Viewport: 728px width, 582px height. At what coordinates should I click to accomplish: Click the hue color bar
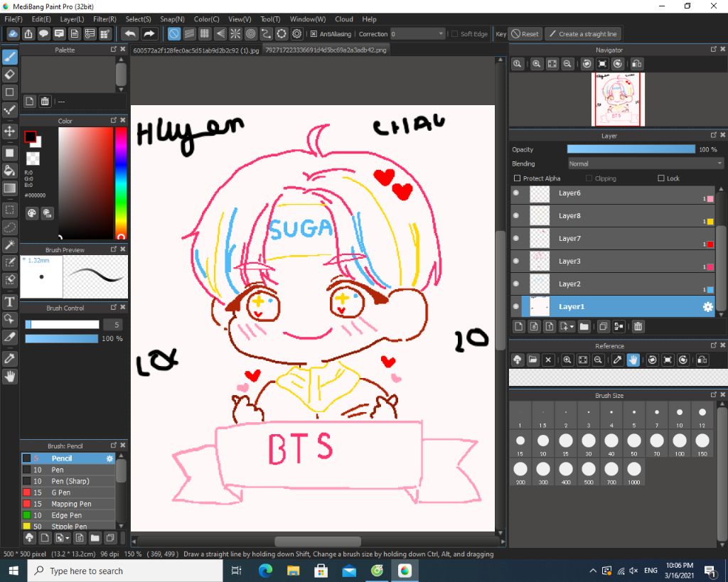(x=121, y=183)
